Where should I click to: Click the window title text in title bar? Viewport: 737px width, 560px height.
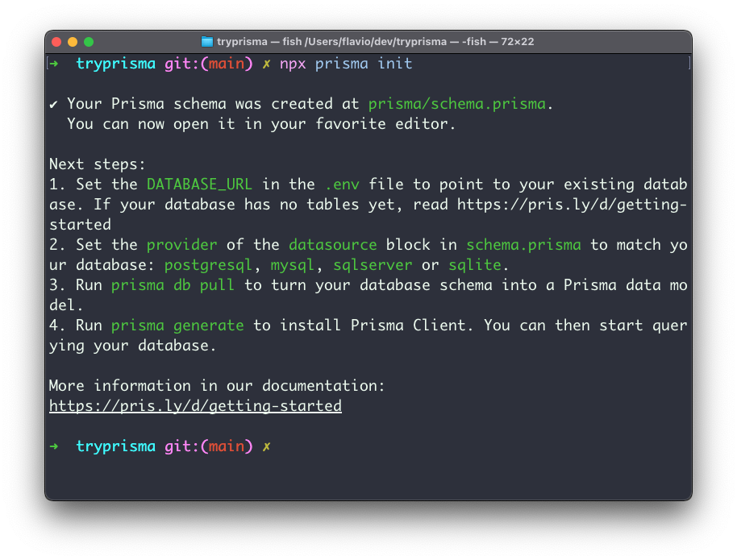375,42
